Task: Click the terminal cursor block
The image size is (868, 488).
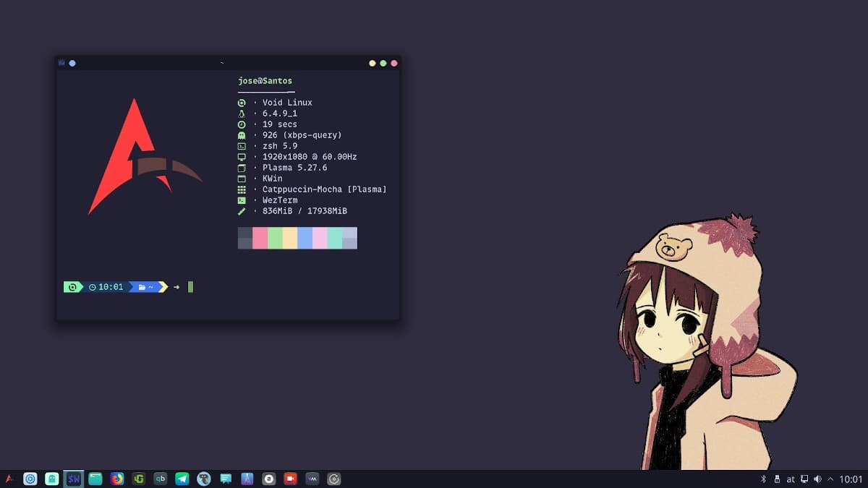Action: coord(190,287)
